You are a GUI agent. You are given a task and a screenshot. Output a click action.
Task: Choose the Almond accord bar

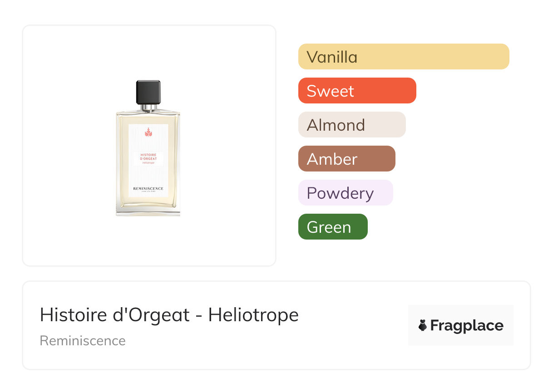point(351,125)
